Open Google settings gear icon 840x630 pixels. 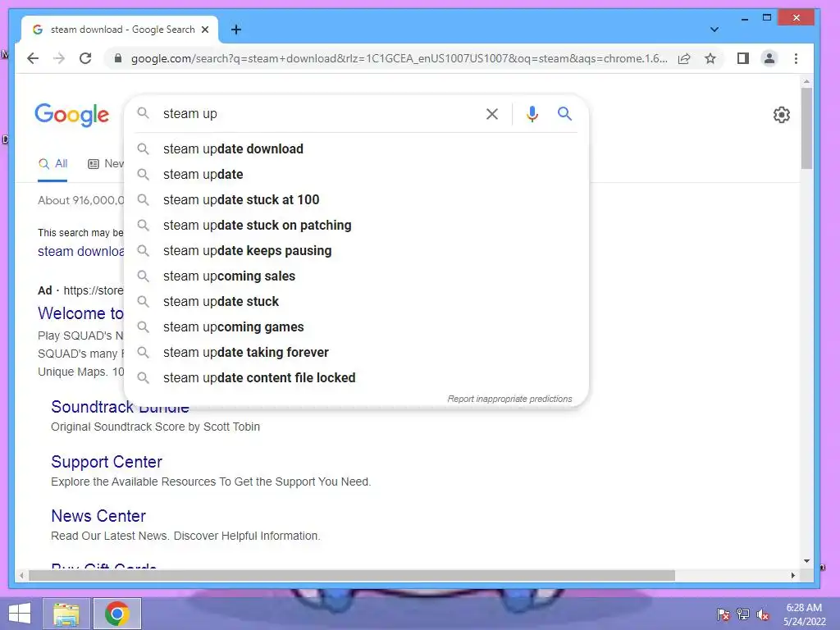pyautogui.click(x=782, y=115)
